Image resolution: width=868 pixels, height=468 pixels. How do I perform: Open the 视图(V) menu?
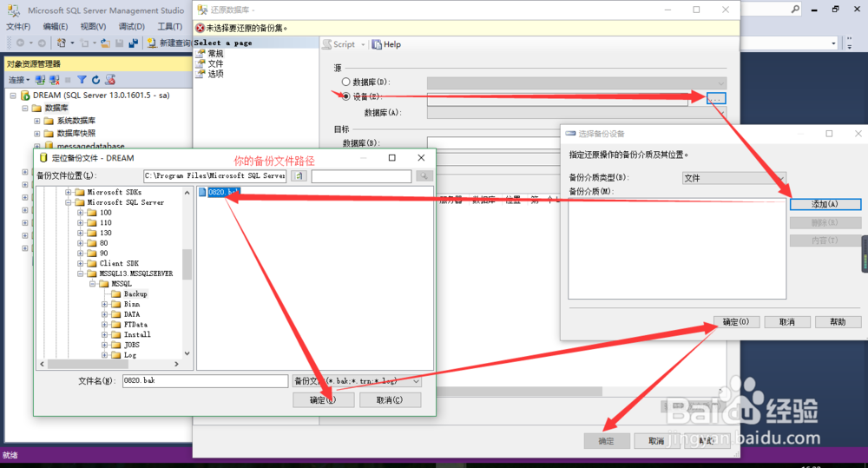pos(93,27)
